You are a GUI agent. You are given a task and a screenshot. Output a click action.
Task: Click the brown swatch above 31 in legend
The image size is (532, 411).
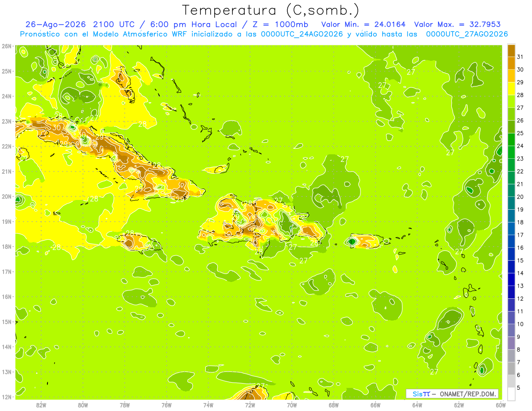pyautogui.click(x=511, y=51)
